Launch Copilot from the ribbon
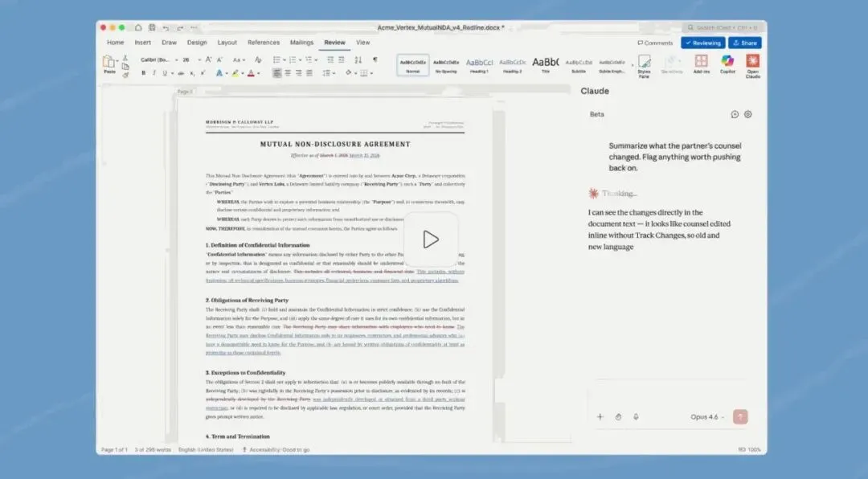This screenshot has width=868, height=479. point(727,64)
